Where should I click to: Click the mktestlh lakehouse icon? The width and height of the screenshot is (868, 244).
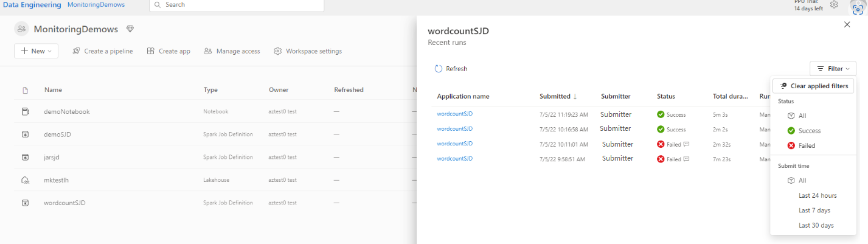coord(25,180)
